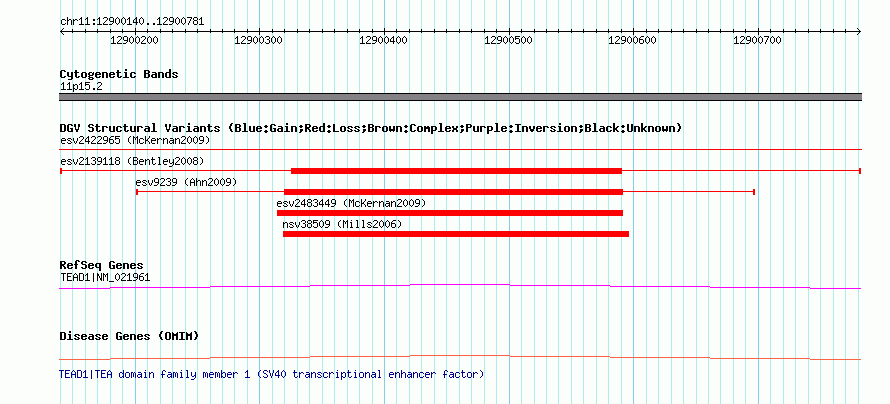Open the Cytogenetic Bands track heading
890x404 pixels.
119,74
